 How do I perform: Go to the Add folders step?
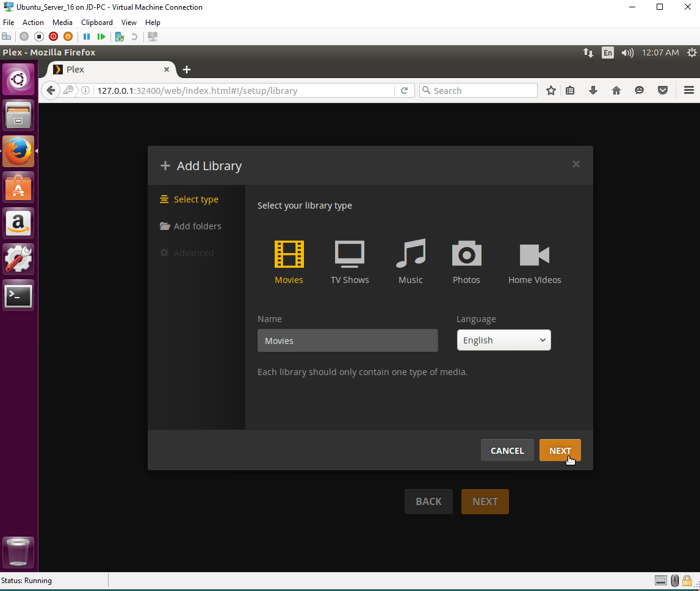pos(190,226)
